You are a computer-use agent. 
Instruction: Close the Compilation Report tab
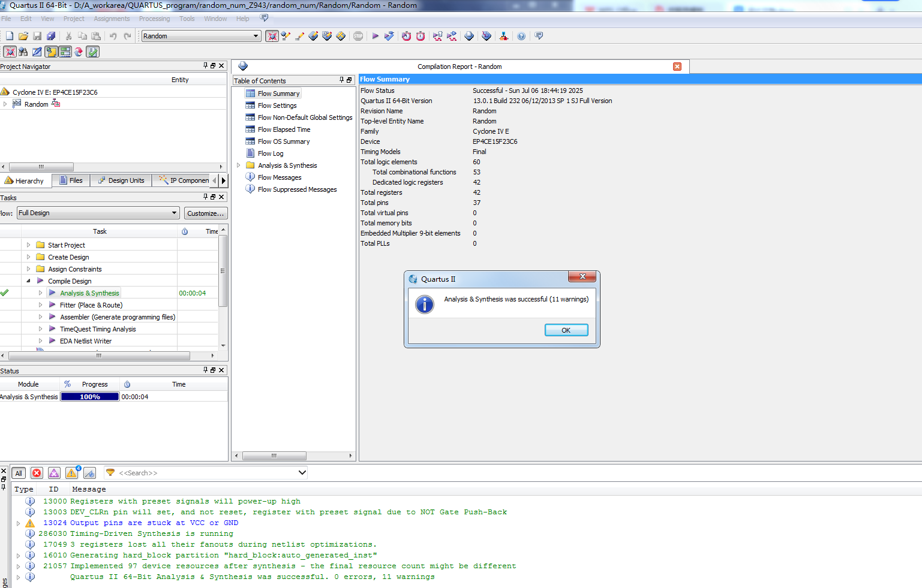(x=677, y=67)
